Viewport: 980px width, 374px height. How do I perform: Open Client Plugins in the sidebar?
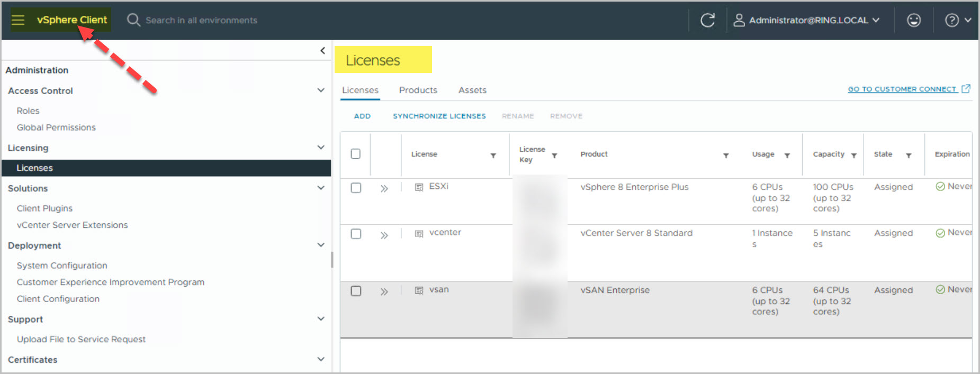(44, 208)
